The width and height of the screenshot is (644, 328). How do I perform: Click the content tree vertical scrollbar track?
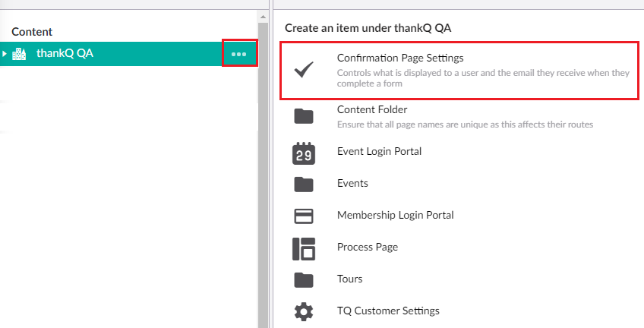click(x=263, y=175)
